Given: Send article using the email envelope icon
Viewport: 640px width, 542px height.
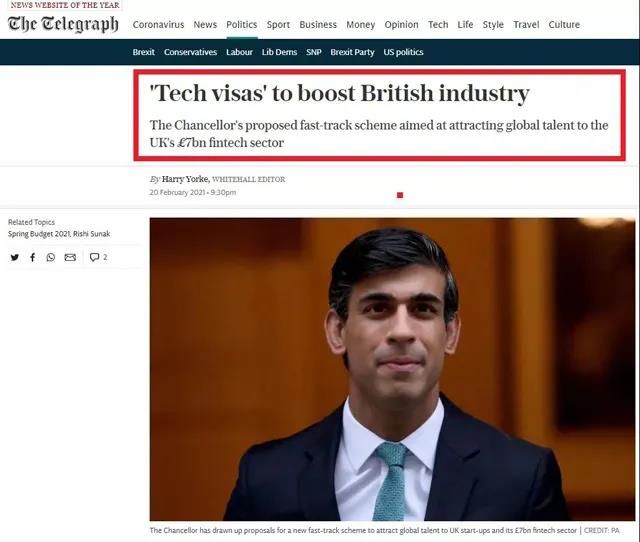Looking at the screenshot, I should 70,257.
